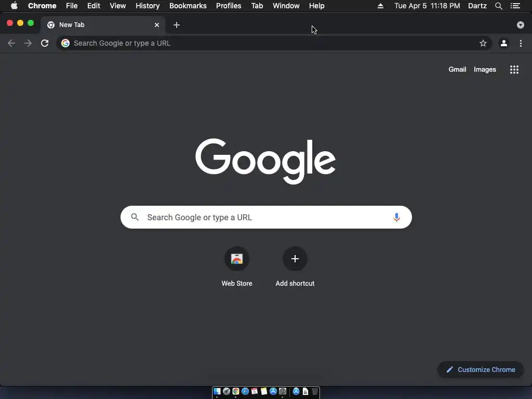Open the Bookmarks menu
Image resolution: width=532 pixels, height=399 pixels.
pos(188,6)
